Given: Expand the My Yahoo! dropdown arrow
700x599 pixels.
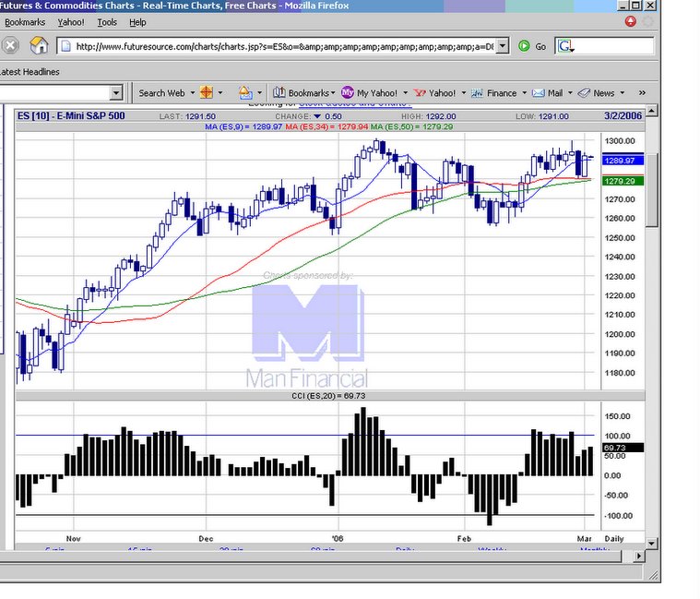Looking at the screenshot, I should (x=406, y=93).
